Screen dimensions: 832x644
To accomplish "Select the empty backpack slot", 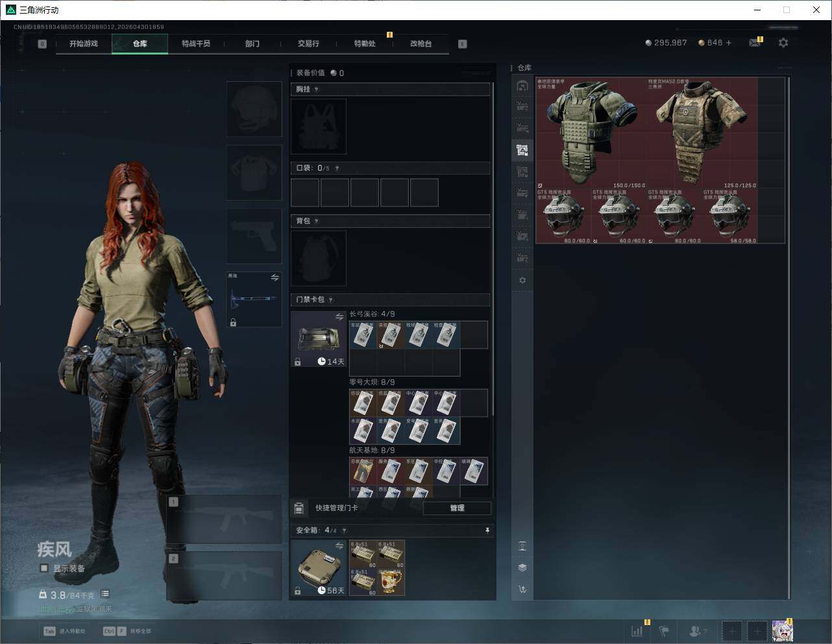I will 319,258.
